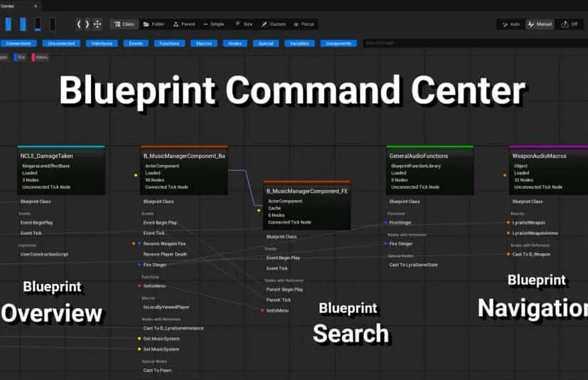Click 'Receive Weapon Fire' event entry

(x=164, y=243)
